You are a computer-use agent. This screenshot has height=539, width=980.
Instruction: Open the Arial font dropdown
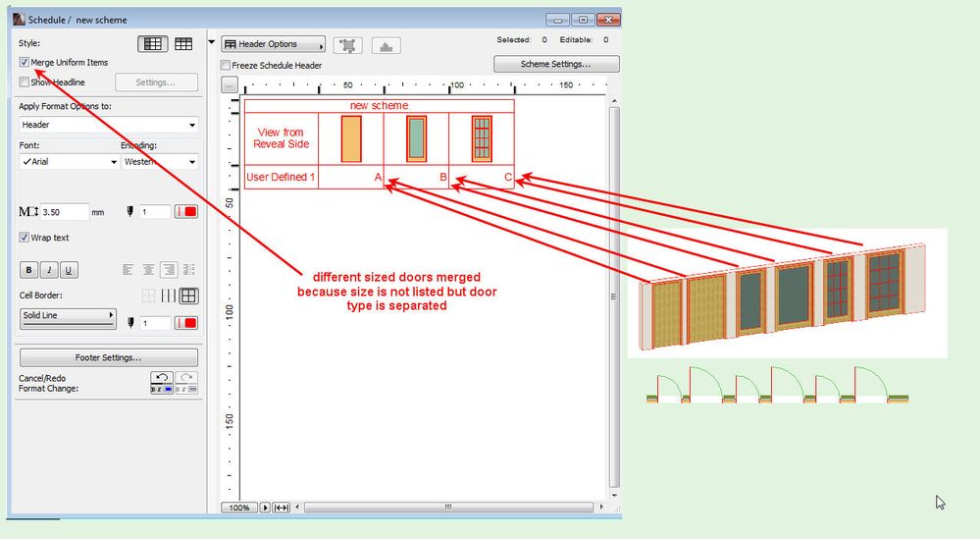pyautogui.click(x=69, y=161)
